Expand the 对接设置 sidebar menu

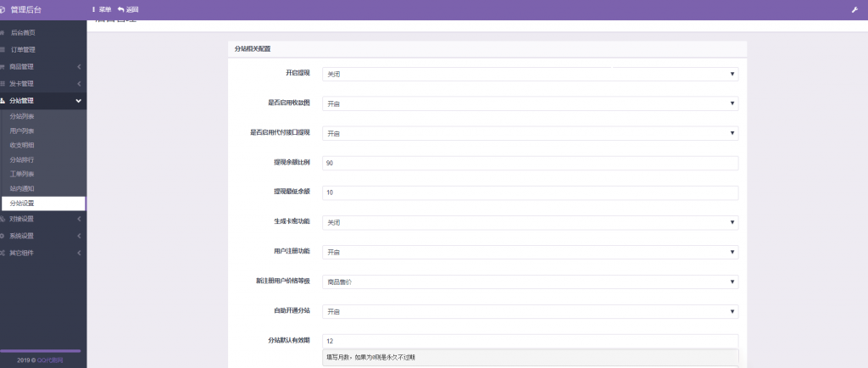[43, 219]
